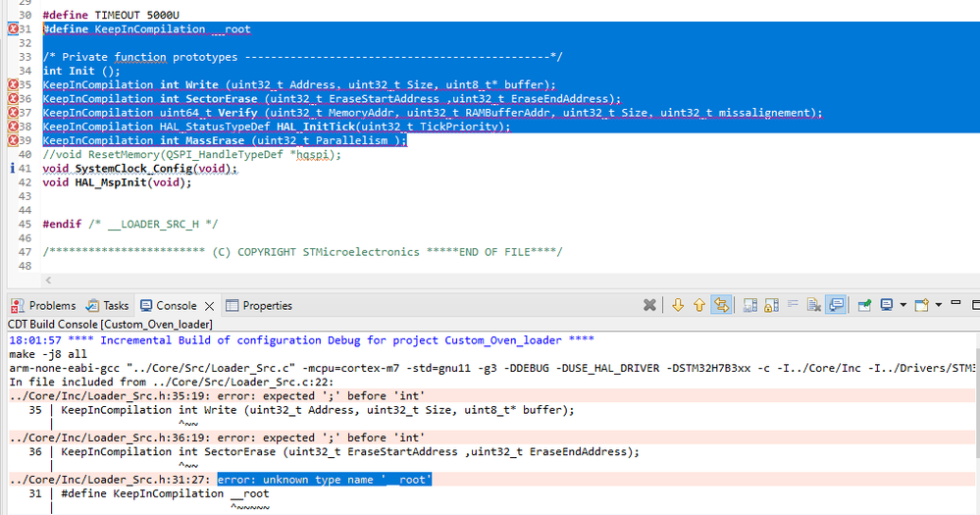Click editor horizontal scrollbar left arrow
This screenshot has height=515, width=980.
coord(48,280)
